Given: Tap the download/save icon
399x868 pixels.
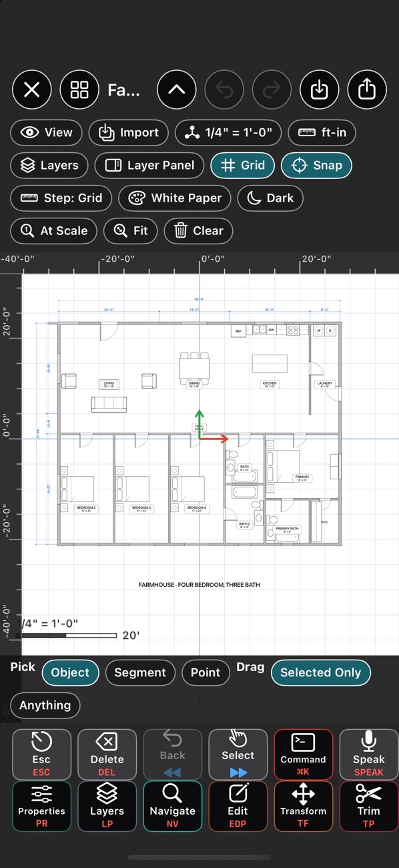Looking at the screenshot, I should pos(320,89).
